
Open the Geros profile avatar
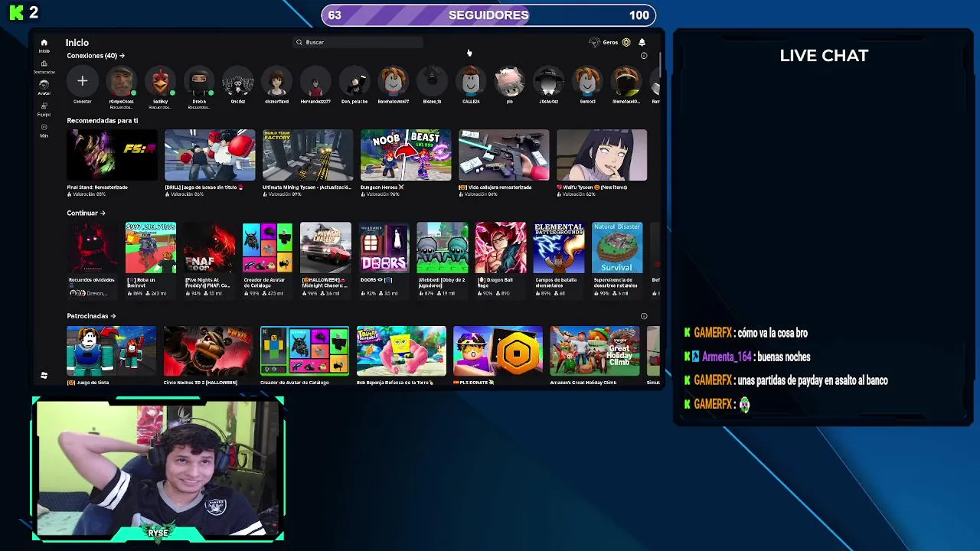coord(594,42)
